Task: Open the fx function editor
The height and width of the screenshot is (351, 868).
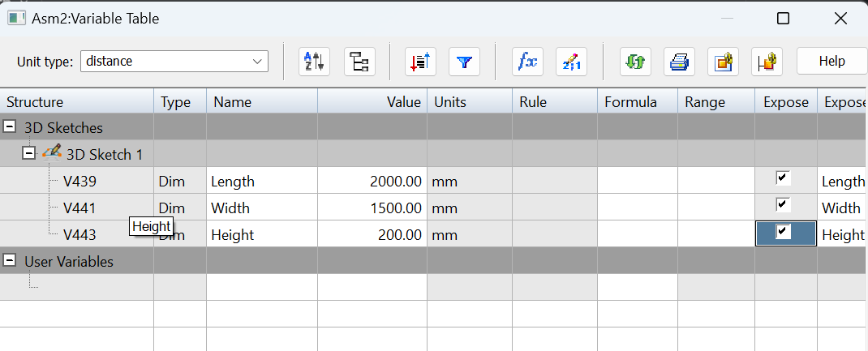Action: click(527, 62)
